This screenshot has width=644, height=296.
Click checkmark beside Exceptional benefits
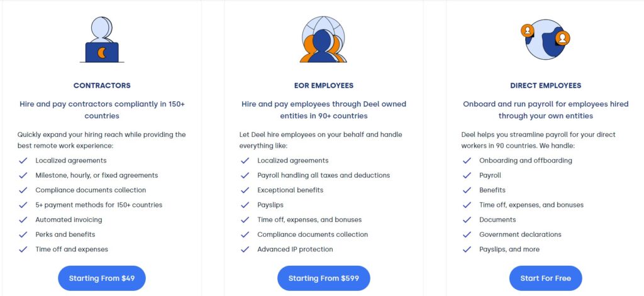(245, 190)
